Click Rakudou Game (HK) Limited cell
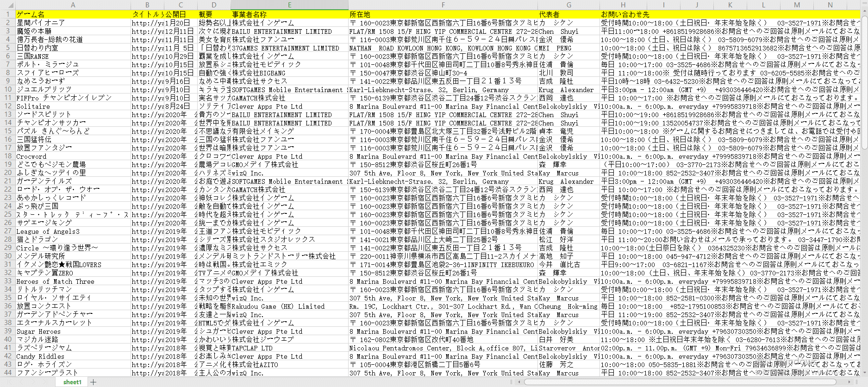The width and height of the screenshot is (868, 387). (289, 306)
